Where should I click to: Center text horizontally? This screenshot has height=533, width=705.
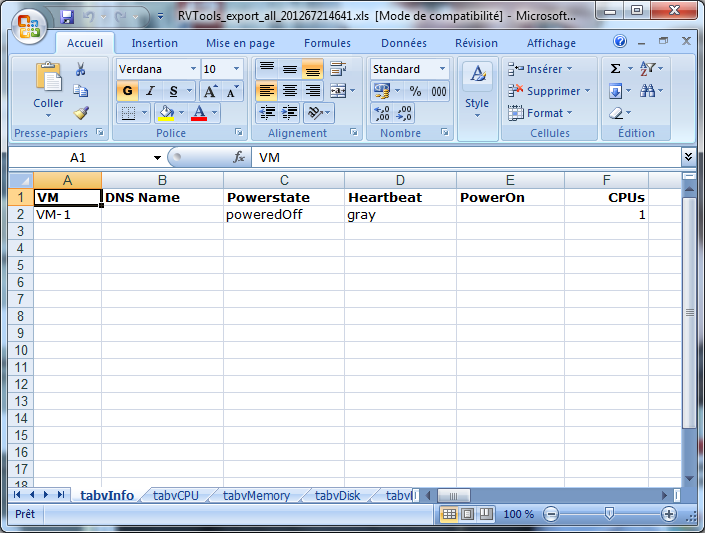point(290,91)
